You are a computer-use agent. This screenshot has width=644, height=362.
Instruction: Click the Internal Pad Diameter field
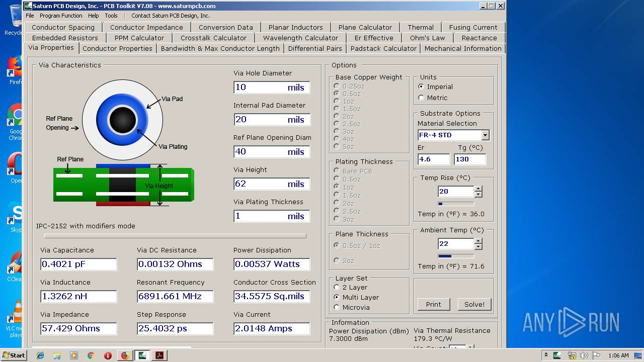click(272, 119)
